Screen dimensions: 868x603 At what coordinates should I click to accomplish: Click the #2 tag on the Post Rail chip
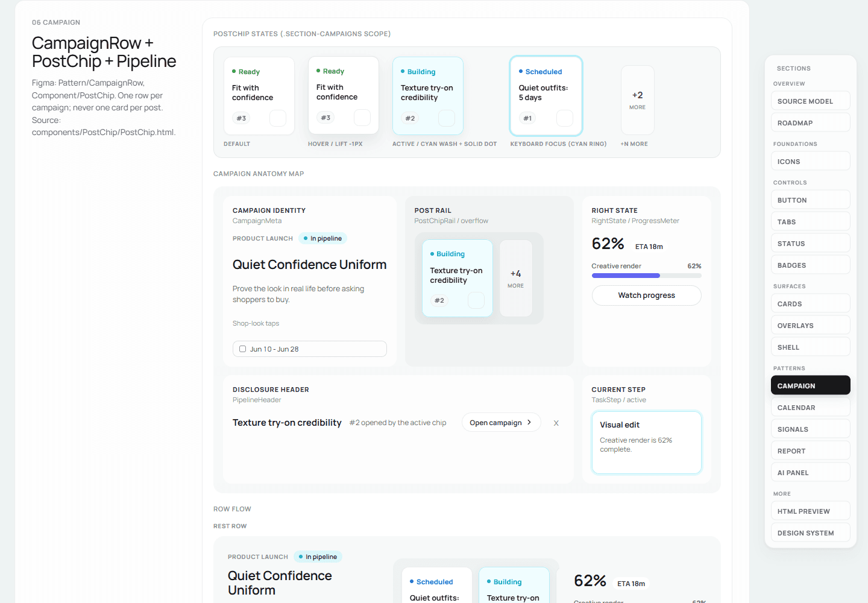(x=439, y=300)
